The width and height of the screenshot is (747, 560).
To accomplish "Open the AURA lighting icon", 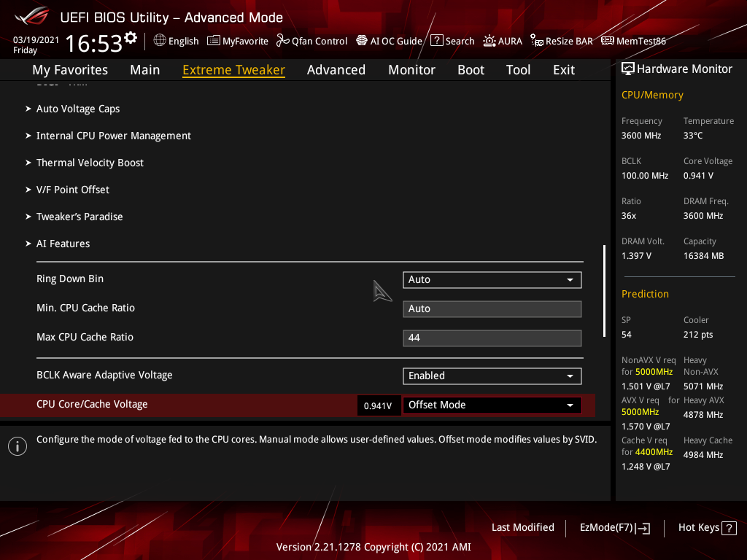I will click(x=489, y=41).
